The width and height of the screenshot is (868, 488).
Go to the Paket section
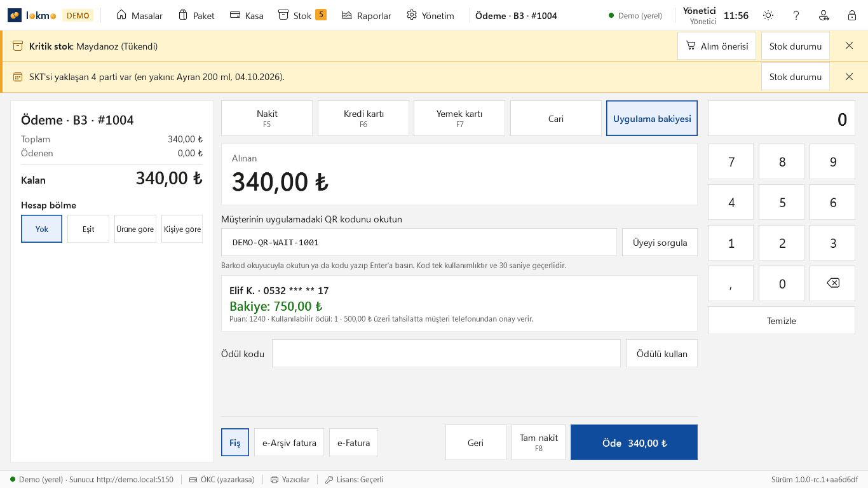pos(196,15)
